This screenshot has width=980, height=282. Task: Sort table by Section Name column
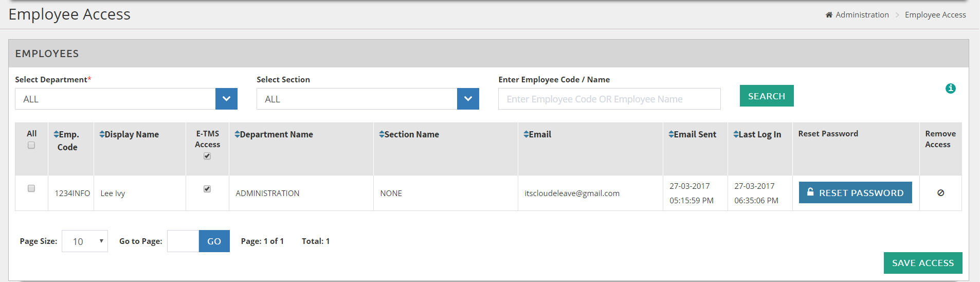(x=409, y=134)
